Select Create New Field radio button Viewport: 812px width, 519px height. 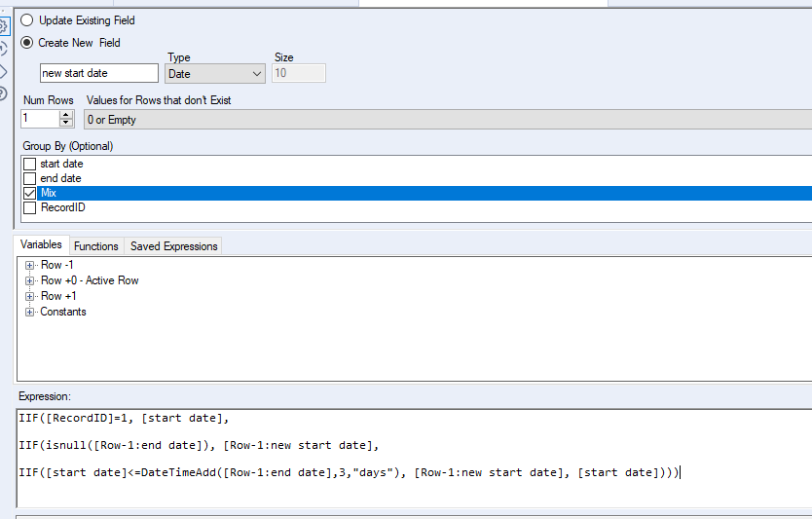pyautogui.click(x=27, y=43)
